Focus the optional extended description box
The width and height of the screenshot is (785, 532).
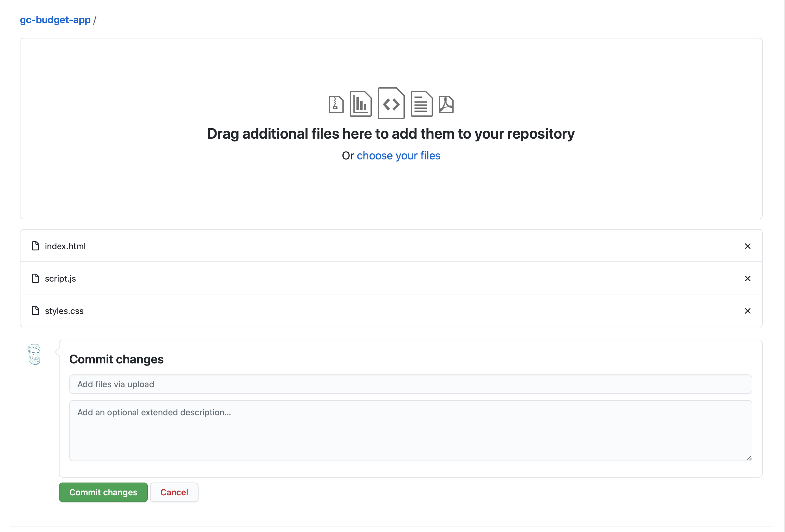click(411, 431)
